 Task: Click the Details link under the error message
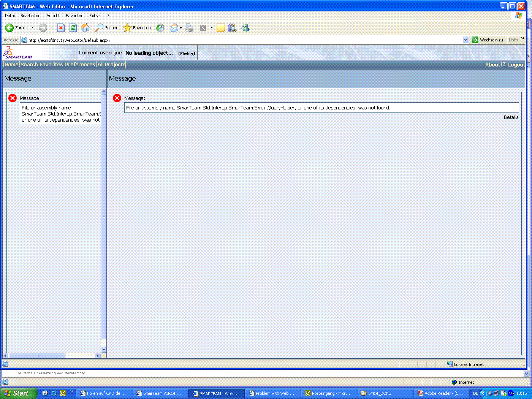tap(511, 117)
